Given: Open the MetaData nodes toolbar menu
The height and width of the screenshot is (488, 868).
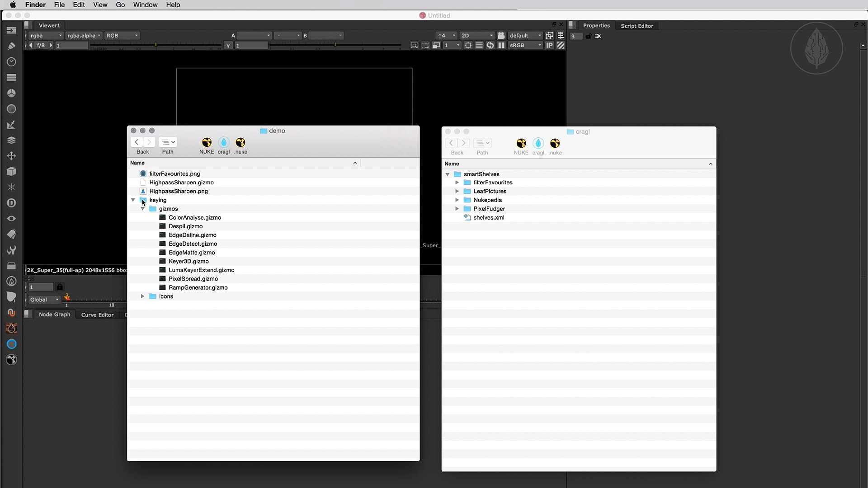Looking at the screenshot, I should [x=11, y=234].
